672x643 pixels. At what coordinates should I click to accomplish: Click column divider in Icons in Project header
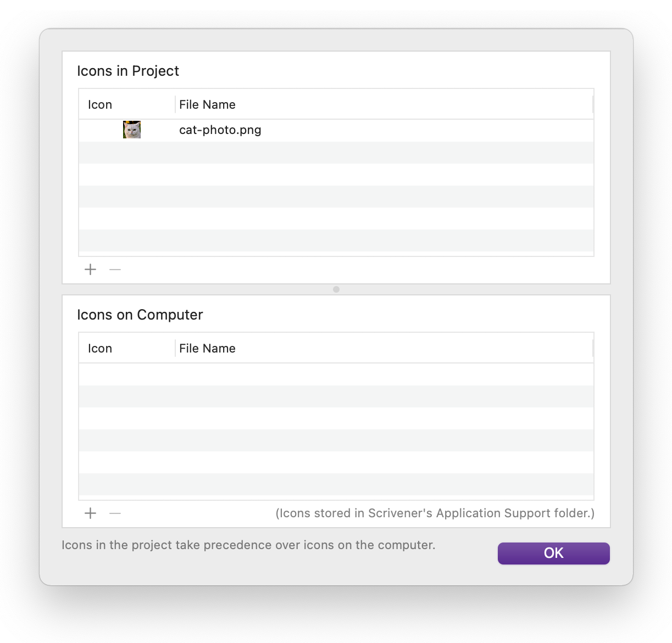click(x=175, y=104)
